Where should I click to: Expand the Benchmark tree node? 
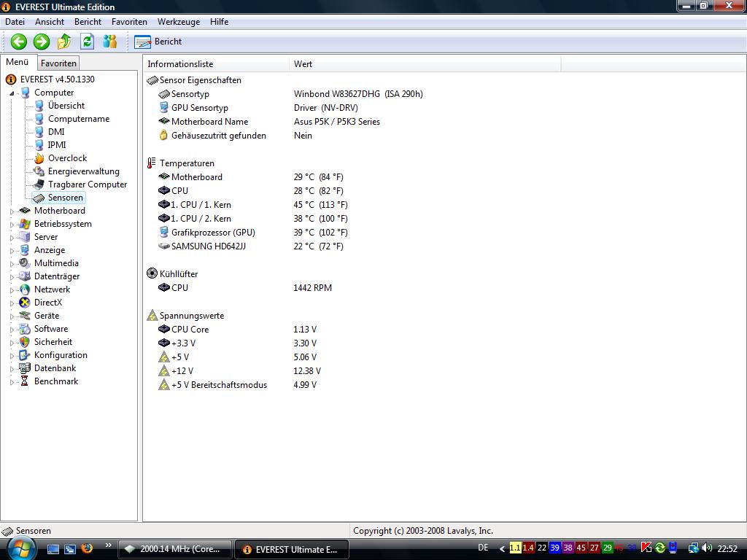coord(12,382)
